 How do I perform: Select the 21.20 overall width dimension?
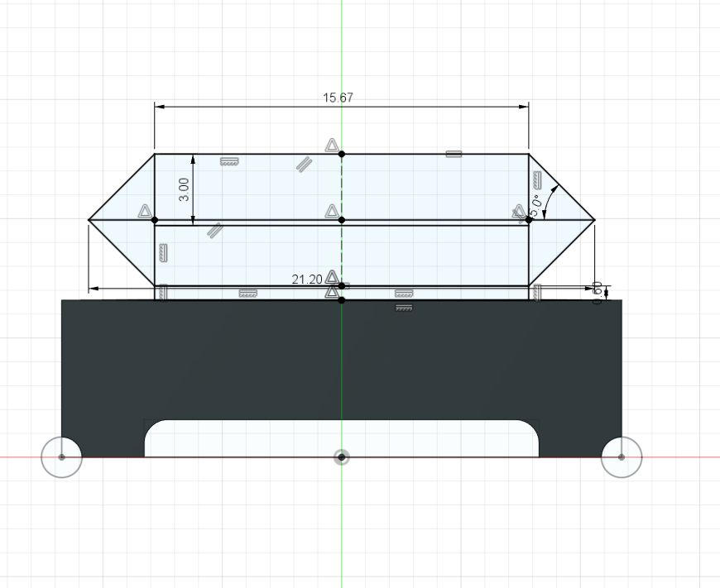(x=307, y=280)
